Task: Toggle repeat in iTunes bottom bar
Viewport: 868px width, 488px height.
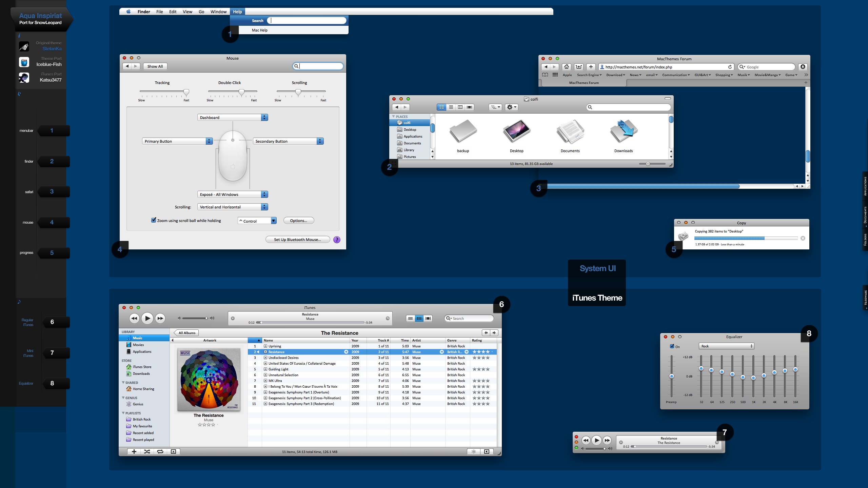Action: tap(160, 451)
